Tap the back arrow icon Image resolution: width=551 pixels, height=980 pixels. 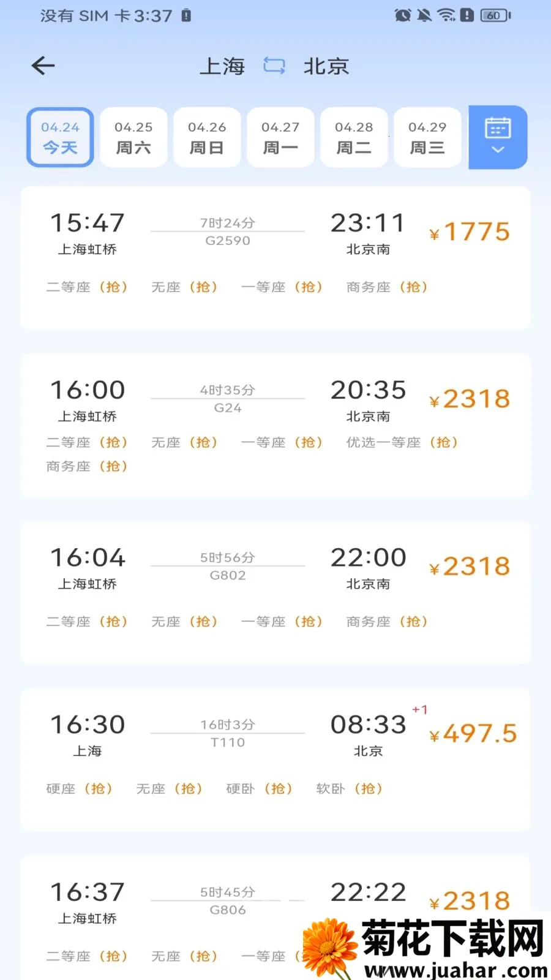(43, 66)
